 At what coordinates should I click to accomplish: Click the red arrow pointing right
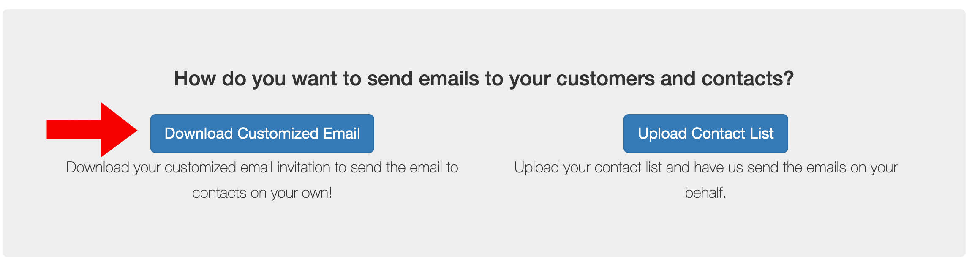92,130
